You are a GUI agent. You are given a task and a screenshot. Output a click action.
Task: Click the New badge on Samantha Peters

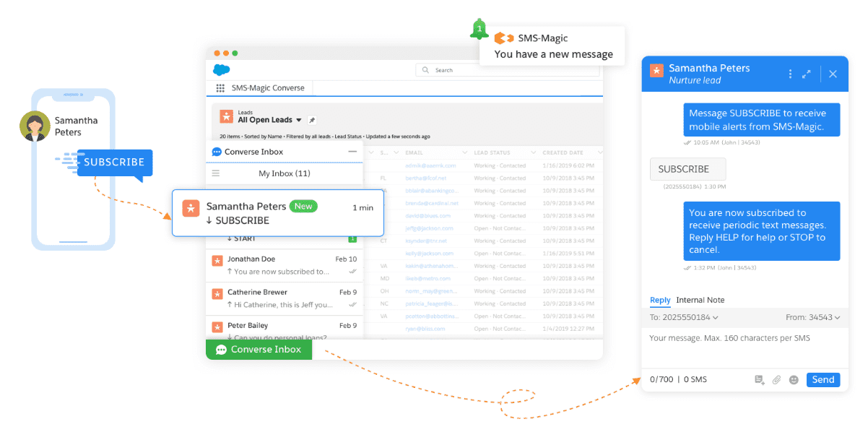[x=303, y=207]
